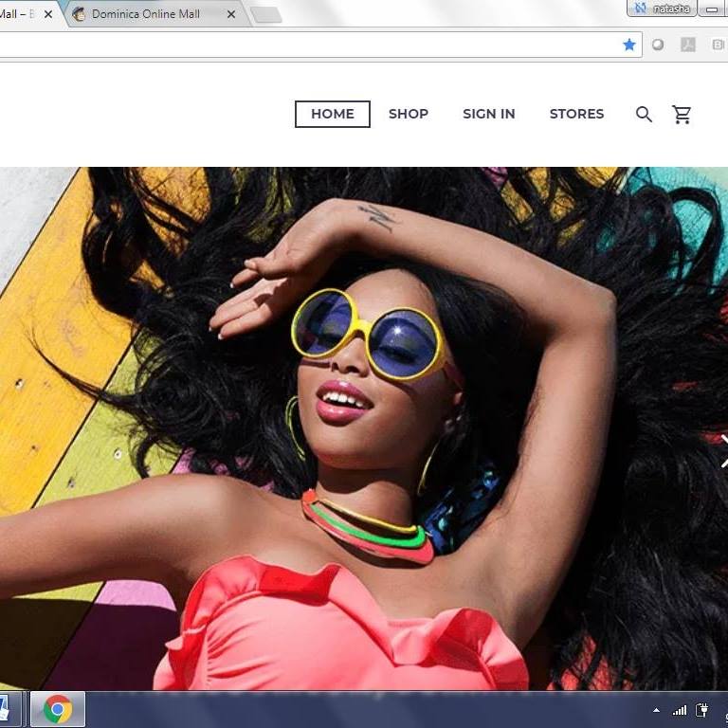Go to the HOME page
The width and height of the screenshot is (728, 728).
(x=332, y=114)
